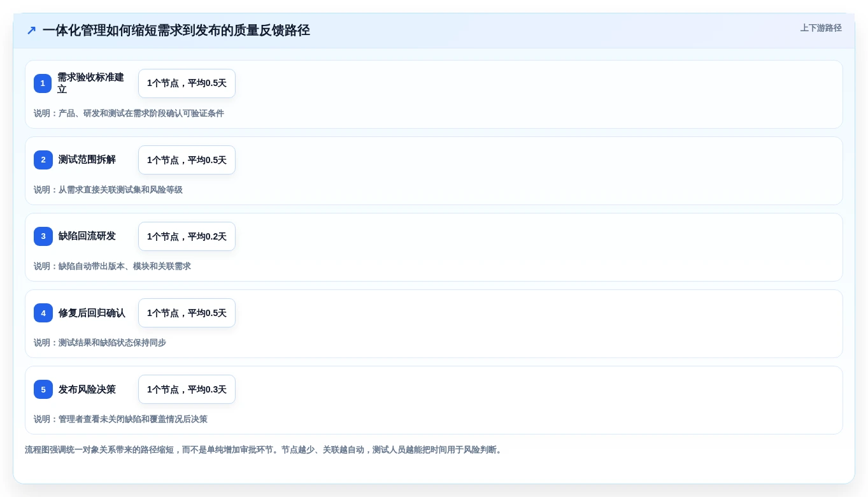
Task: Click the step name 发布风险决策
Action: click(87, 389)
